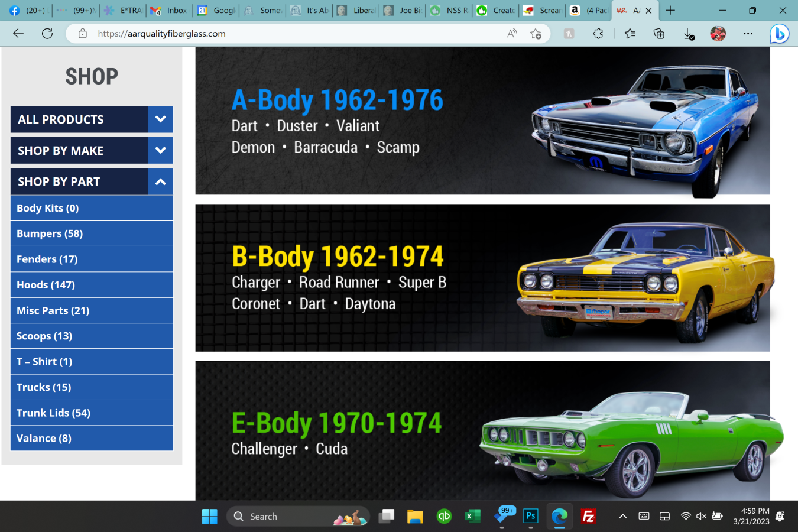
Task: Open the Downloads panel
Action: (689, 34)
